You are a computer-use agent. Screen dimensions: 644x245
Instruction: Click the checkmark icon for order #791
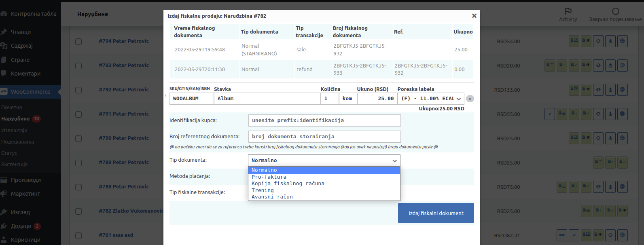pyautogui.click(x=550, y=114)
